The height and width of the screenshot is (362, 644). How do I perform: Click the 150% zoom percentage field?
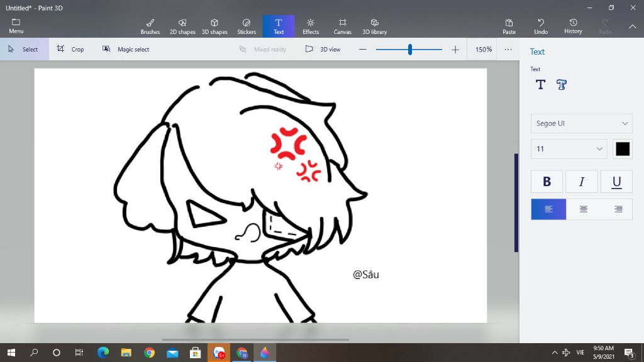(484, 49)
